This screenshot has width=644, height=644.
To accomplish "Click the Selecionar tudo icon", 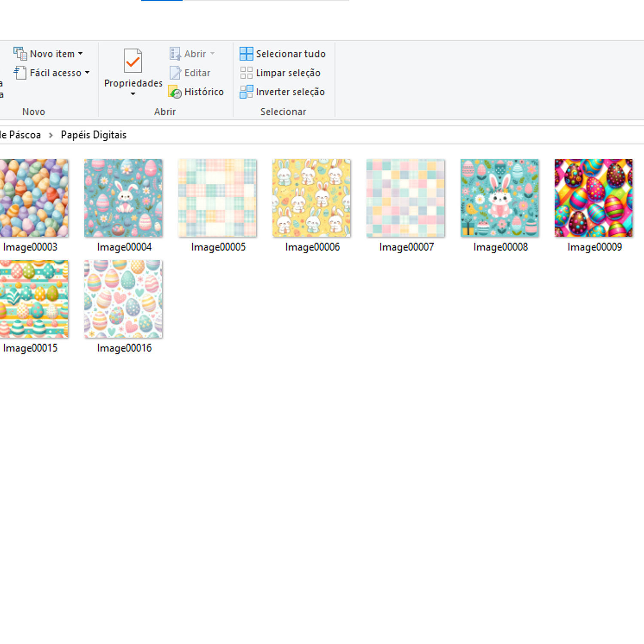I will 246,54.
